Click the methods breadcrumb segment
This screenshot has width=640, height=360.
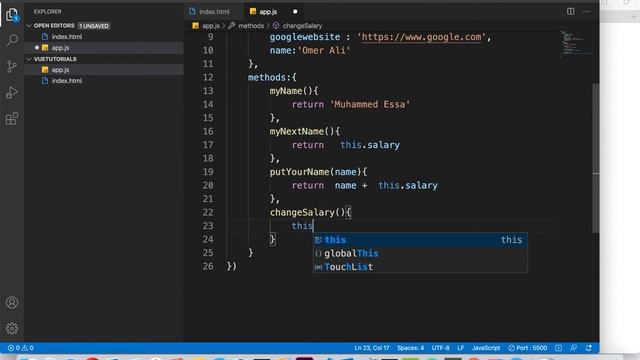point(247,26)
